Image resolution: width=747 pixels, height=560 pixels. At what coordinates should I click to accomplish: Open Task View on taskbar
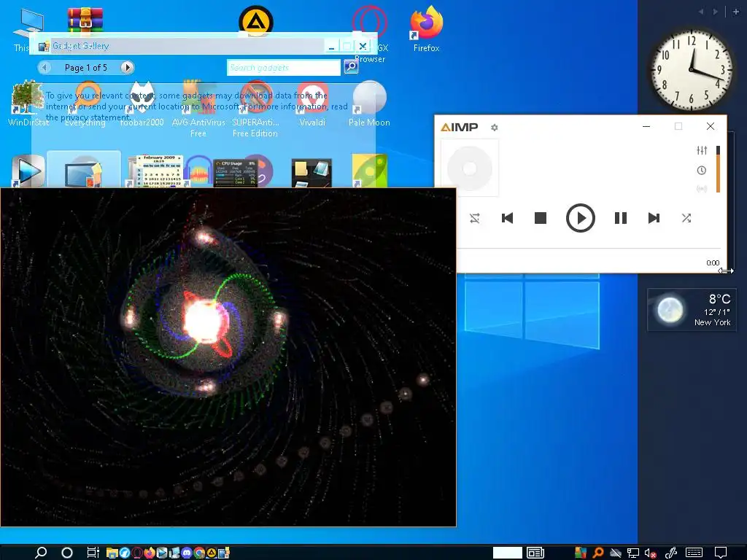click(93, 553)
